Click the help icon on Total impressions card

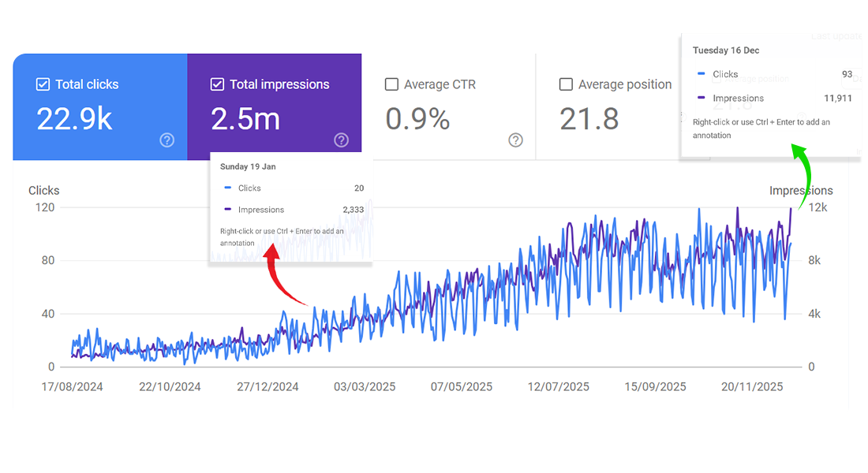pos(341,140)
